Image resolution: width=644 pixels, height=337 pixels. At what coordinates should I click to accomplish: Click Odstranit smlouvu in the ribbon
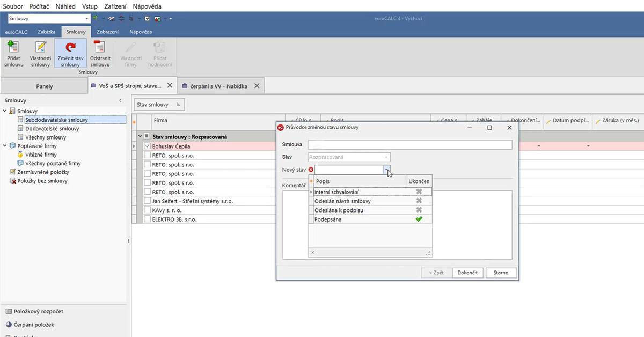point(100,53)
